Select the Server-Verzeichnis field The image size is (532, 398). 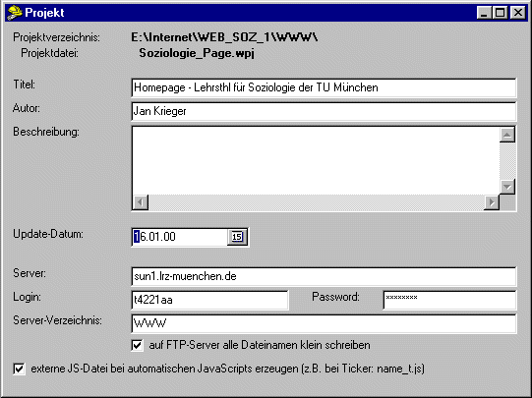click(x=324, y=323)
